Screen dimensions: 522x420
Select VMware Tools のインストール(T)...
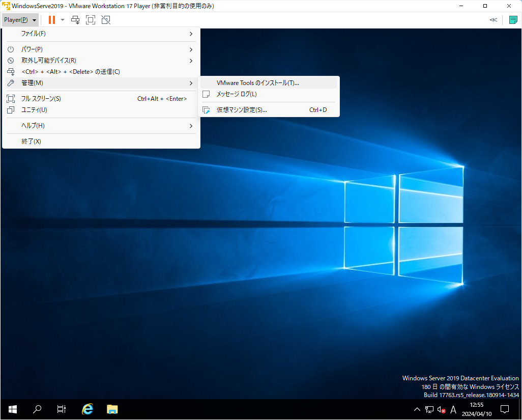pos(269,83)
